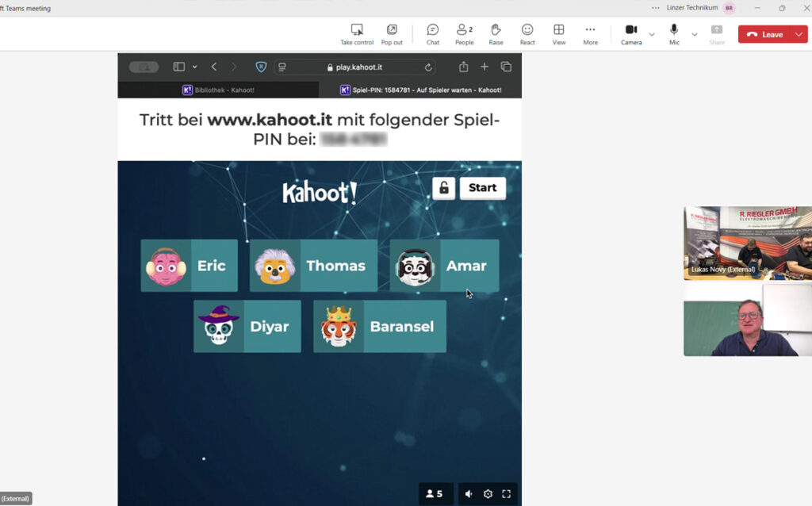The height and width of the screenshot is (506, 812).
Task: Go back in the browser
Action: click(214, 67)
